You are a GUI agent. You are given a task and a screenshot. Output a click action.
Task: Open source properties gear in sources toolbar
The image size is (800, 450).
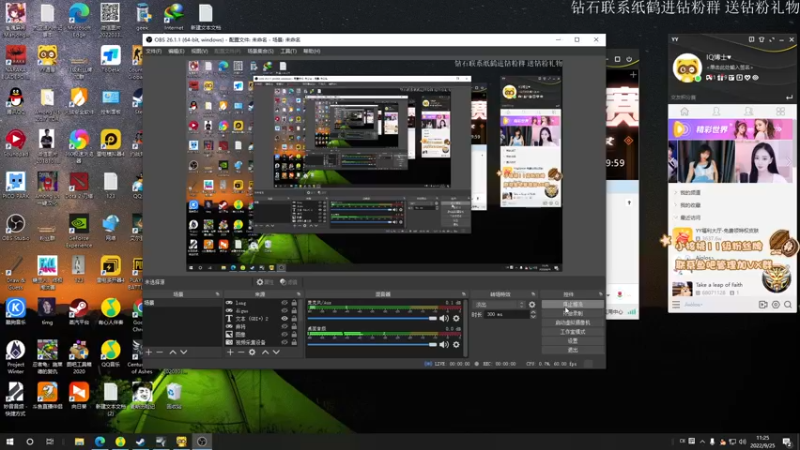[x=252, y=352]
